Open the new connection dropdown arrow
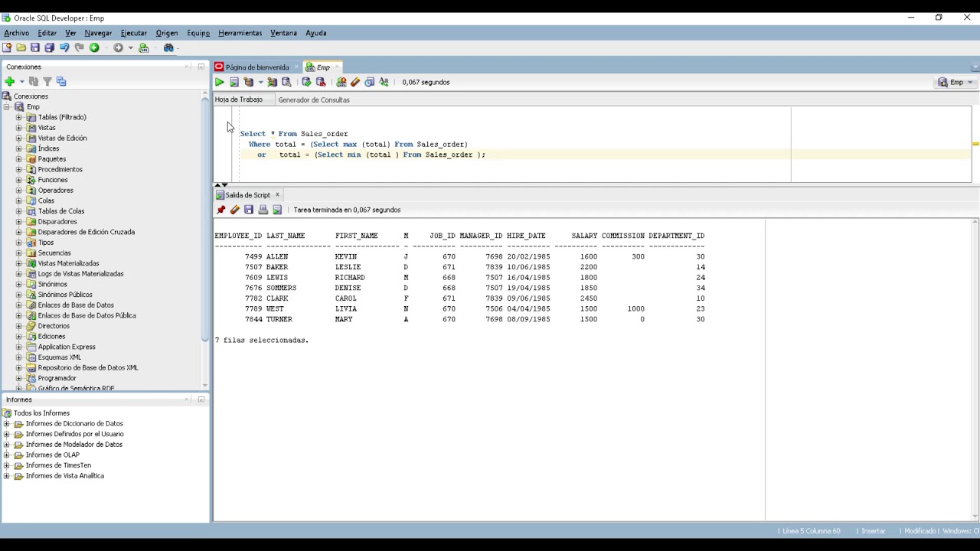The height and width of the screenshot is (551, 980). [x=21, y=81]
